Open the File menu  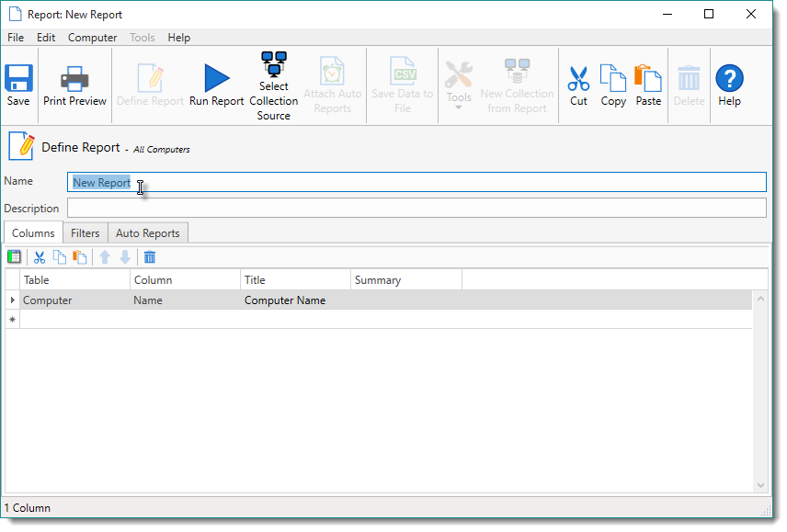[x=16, y=38]
